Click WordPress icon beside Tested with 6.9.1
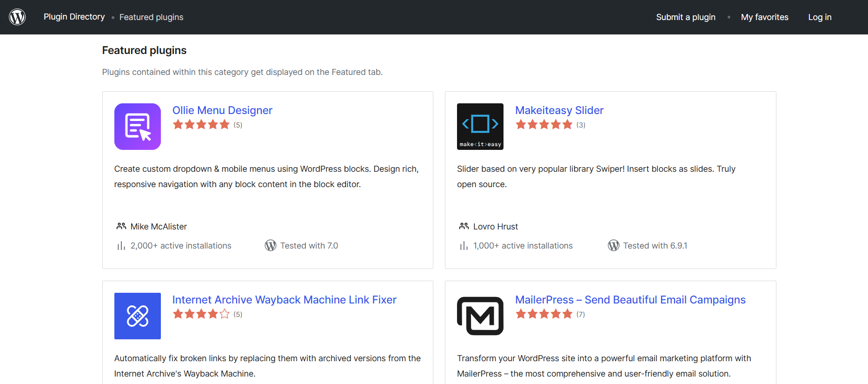 pyautogui.click(x=614, y=245)
